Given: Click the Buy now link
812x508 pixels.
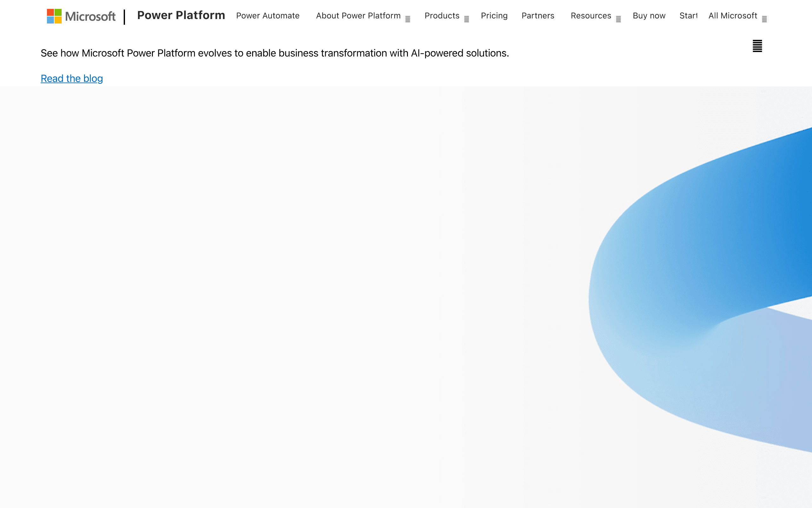Looking at the screenshot, I should [649, 16].
